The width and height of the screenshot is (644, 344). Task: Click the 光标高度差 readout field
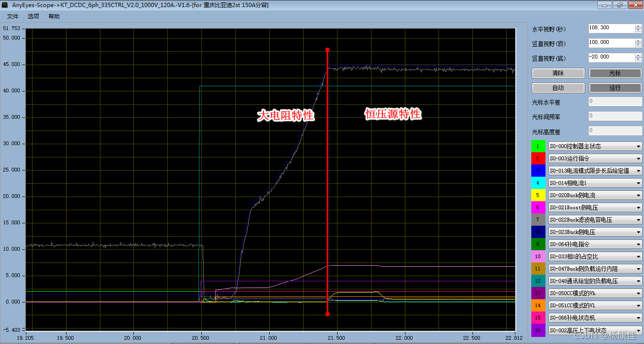click(615, 131)
